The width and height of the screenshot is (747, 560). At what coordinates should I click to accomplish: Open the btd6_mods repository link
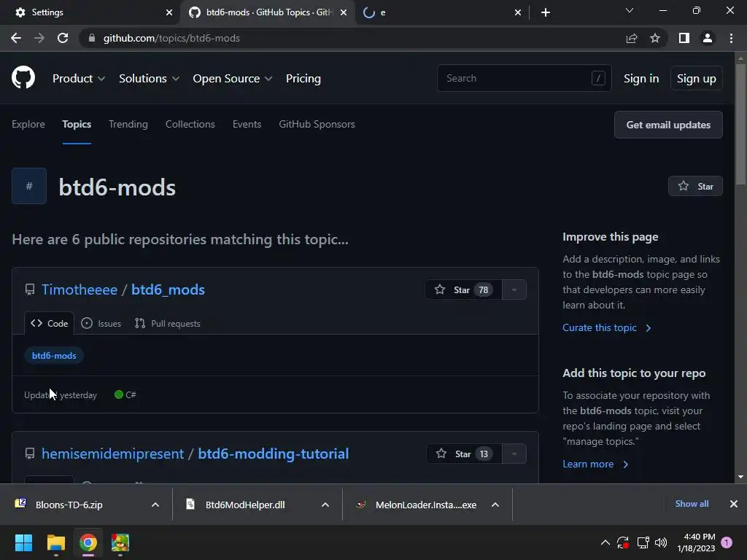[x=168, y=289]
